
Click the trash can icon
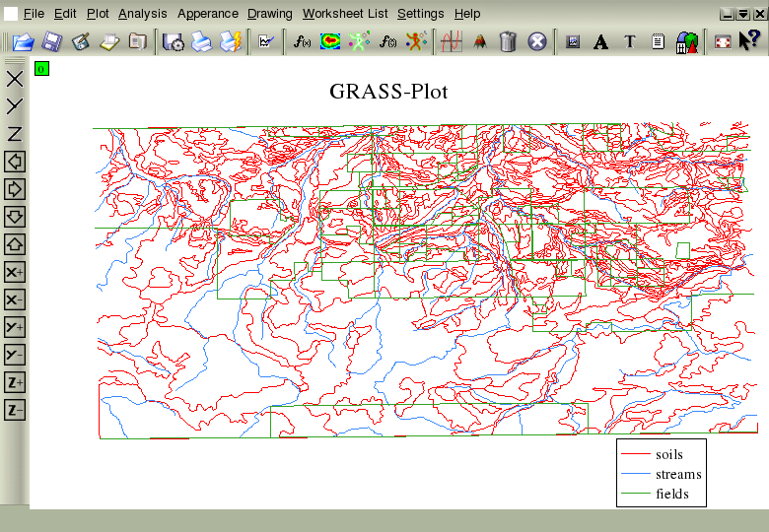(x=508, y=41)
